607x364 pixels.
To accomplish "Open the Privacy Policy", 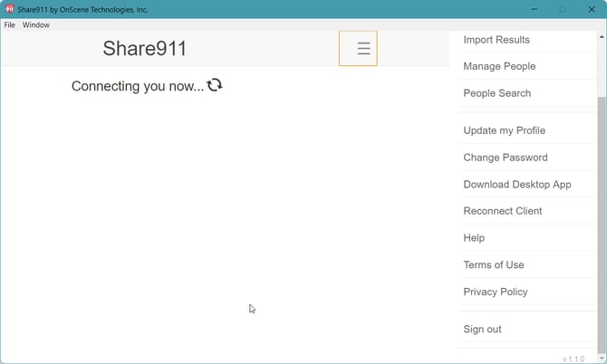I will [x=495, y=292].
